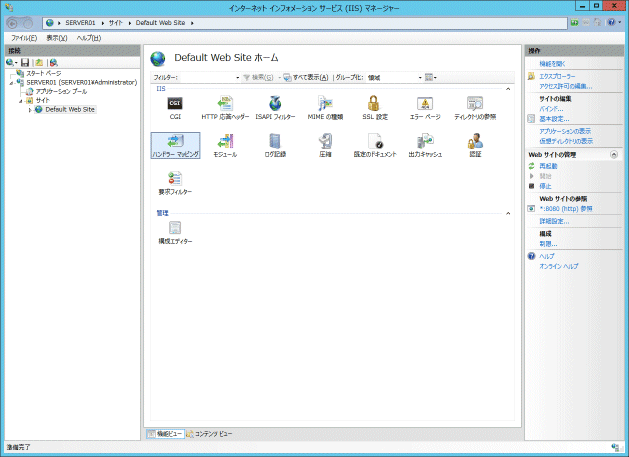Click the up-folder icon in connections toolbar
629x457 pixels.
(39, 63)
